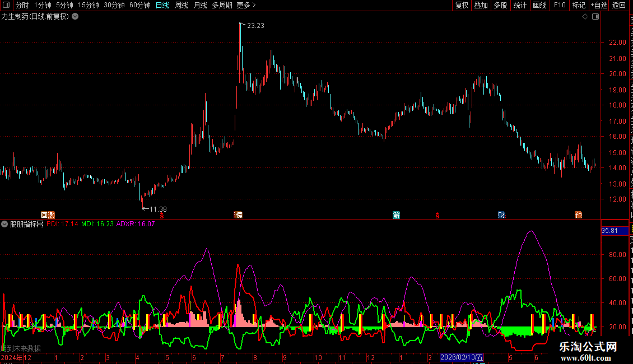Viewport: 633px width, 364px height.
Task: Click the 22.00 price axis label
Action: click(x=617, y=43)
